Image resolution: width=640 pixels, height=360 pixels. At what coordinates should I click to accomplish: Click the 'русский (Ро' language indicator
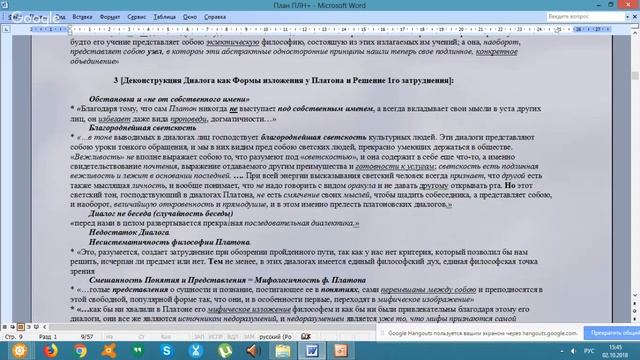tap(276, 337)
